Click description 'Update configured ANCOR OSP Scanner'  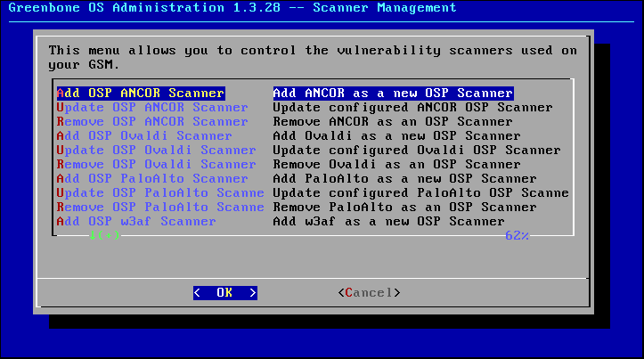[412, 108]
